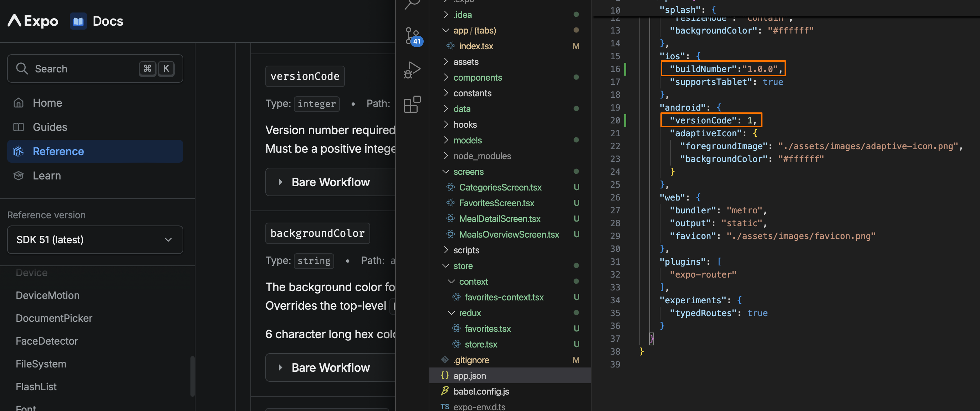This screenshot has width=980, height=411.
Task: Click the docs sidebar scrollbar thumb
Action: coord(192,376)
